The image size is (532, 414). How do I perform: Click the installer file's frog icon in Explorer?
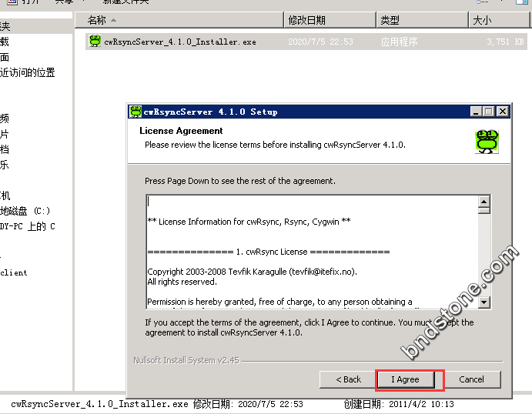tap(95, 42)
